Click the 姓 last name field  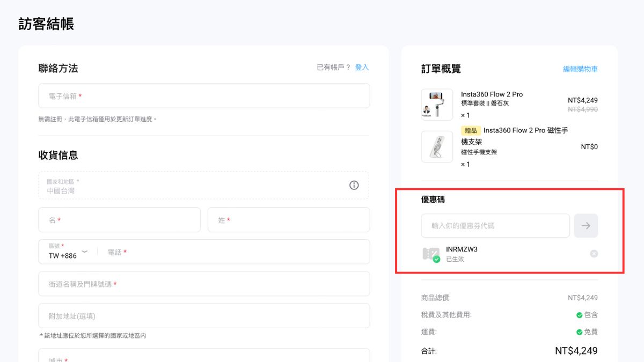tap(289, 220)
